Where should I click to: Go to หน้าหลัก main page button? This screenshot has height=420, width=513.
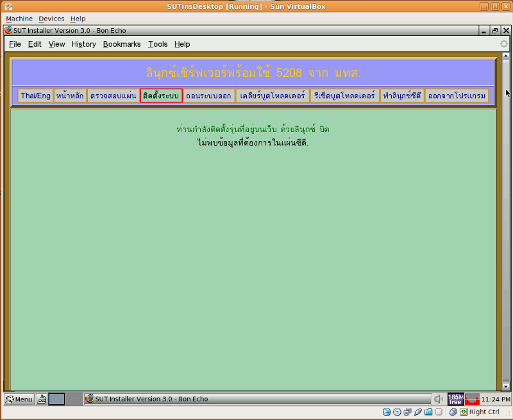point(70,96)
